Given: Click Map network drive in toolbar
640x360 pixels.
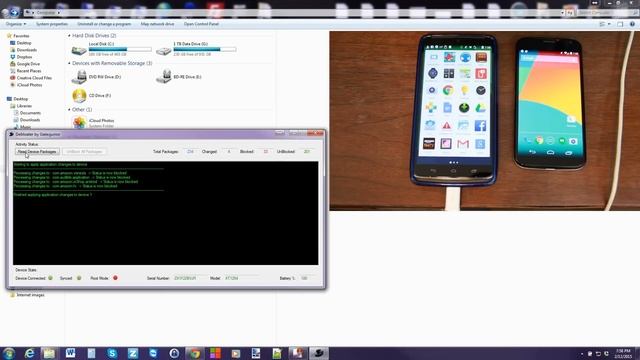Looking at the screenshot, I should point(157,24).
